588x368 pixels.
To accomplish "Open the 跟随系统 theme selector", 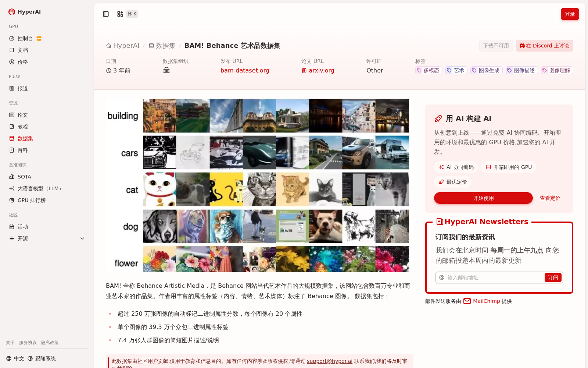I will (42, 358).
